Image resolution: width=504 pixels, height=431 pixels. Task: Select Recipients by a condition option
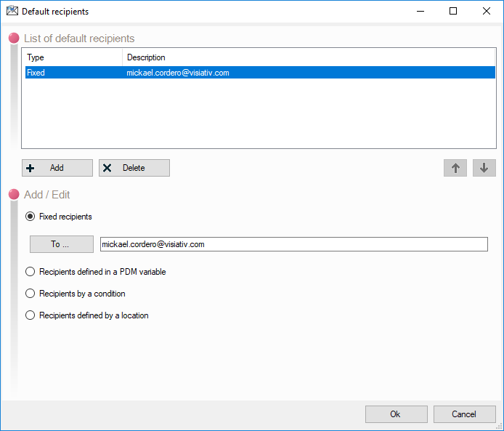pyautogui.click(x=31, y=294)
